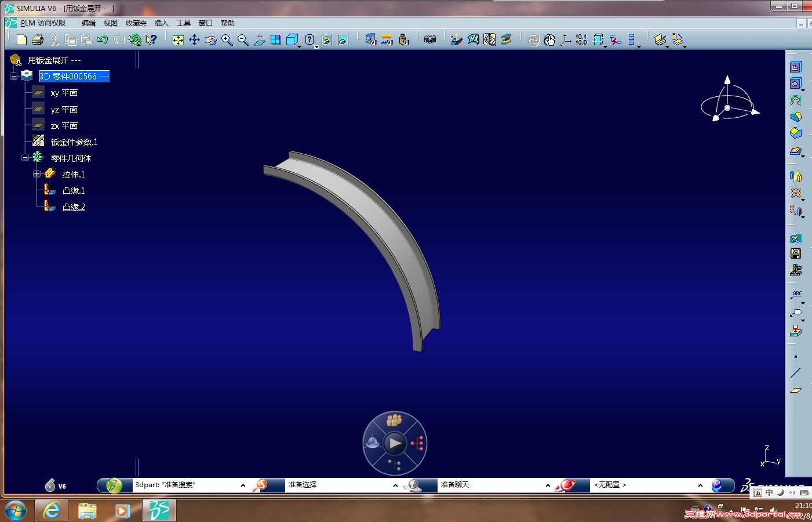
Task: Open the 插入 menu
Action: click(162, 23)
